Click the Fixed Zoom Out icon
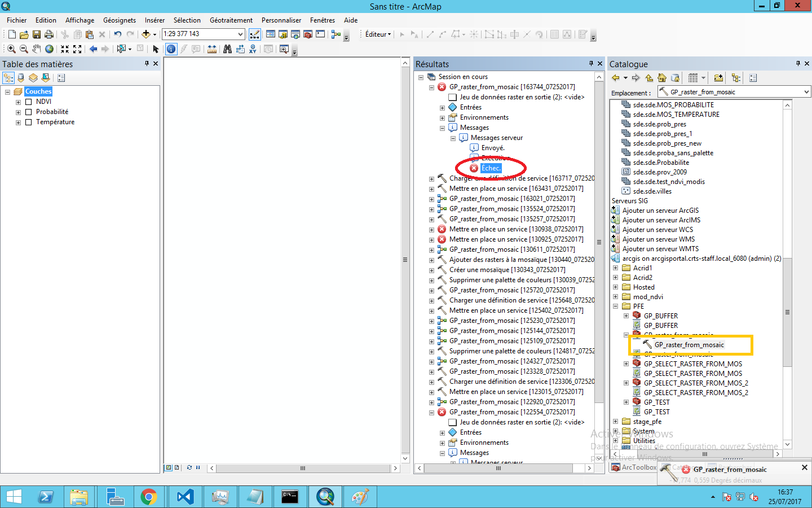Viewport: 812px width, 508px height. [77, 49]
